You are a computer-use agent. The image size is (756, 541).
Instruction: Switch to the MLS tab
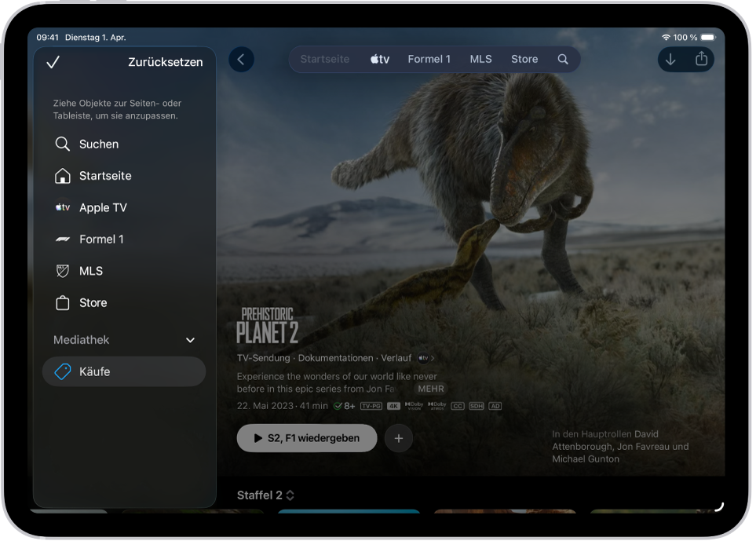coord(480,60)
